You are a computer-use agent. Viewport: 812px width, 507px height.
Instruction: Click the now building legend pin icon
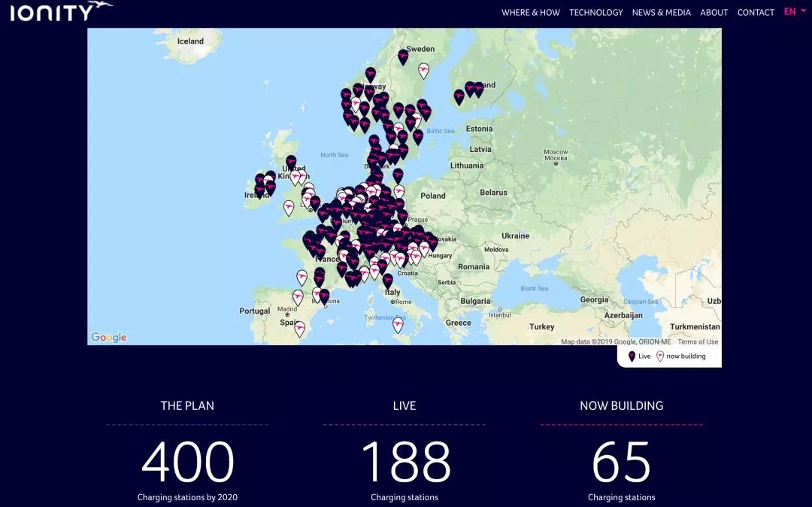pos(660,357)
